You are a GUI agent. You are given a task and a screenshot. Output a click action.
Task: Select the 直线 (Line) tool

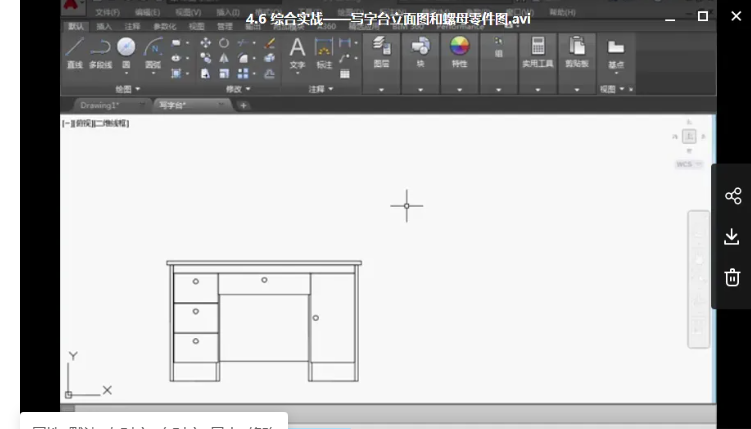pyautogui.click(x=74, y=53)
